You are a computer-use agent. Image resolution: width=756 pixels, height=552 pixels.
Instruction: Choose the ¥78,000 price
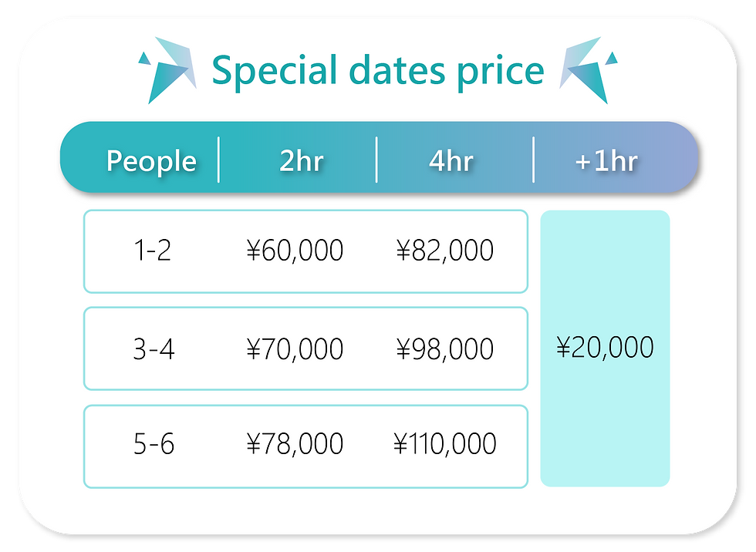[x=295, y=445]
